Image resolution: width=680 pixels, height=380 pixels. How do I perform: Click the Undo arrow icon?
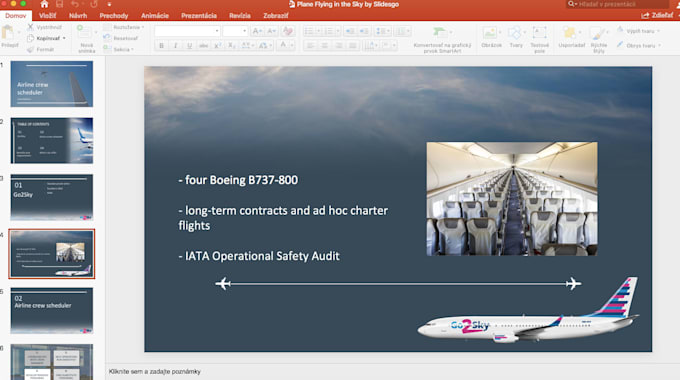point(75,4)
